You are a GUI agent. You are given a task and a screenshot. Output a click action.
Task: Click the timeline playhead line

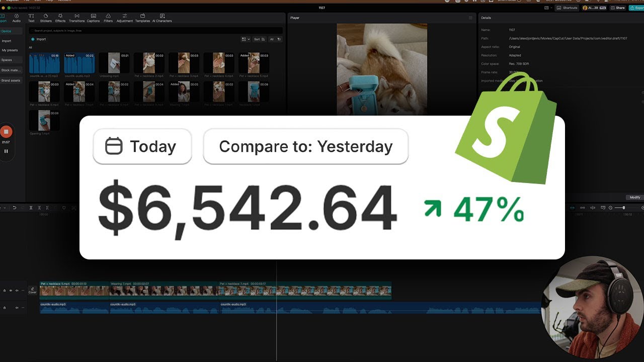click(x=276, y=312)
